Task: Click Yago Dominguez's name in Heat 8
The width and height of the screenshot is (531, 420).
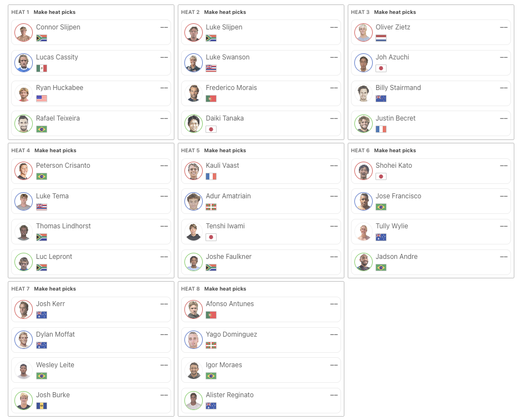Action: click(231, 334)
